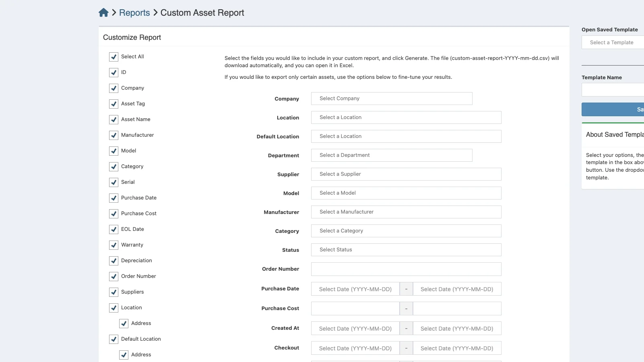Viewport: 644px width, 362px height.
Task: Toggle the Address checkbox under Default Location
Action: (x=124, y=355)
